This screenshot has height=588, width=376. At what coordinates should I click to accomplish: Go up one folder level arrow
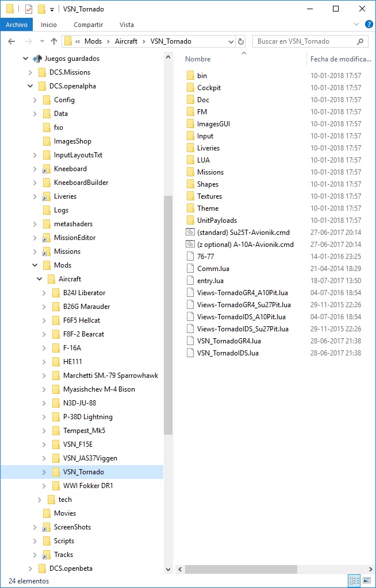[x=53, y=41]
